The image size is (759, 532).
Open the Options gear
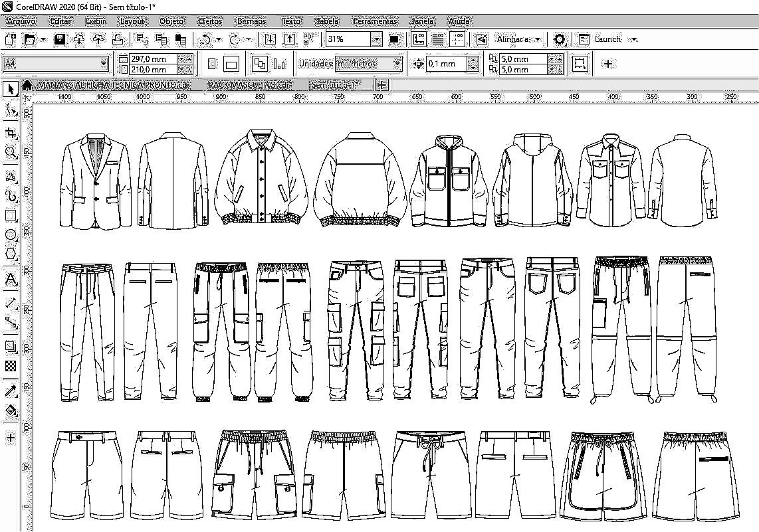coord(560,39)
